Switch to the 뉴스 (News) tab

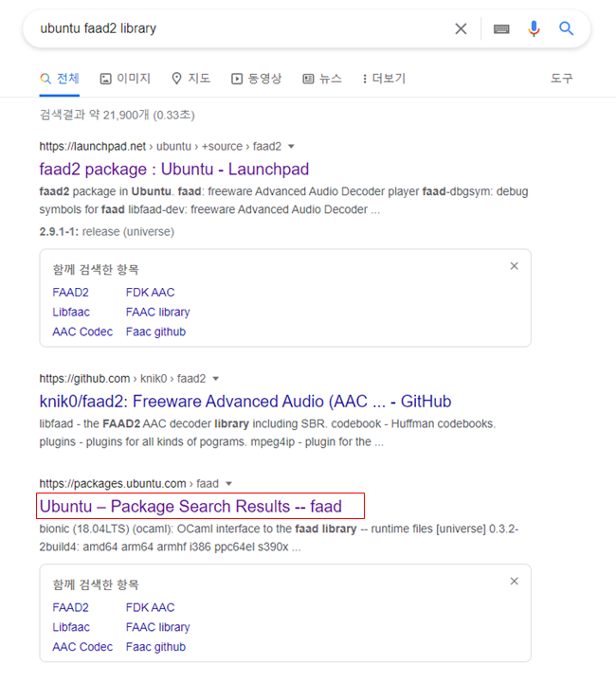(x=322, y=79)
